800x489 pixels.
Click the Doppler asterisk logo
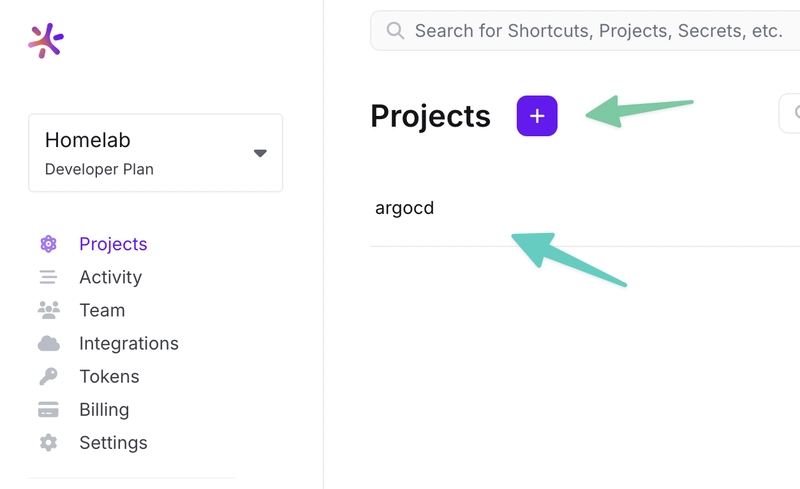(45, 40)
